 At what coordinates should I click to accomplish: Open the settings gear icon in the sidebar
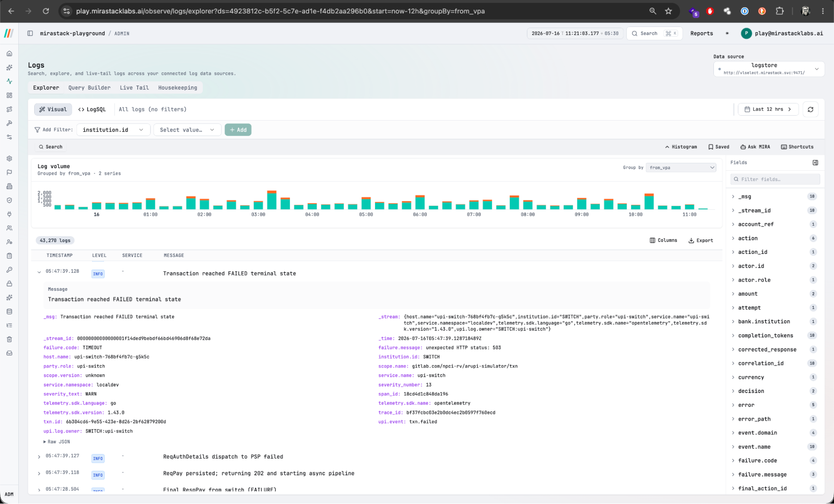[9, 159]
